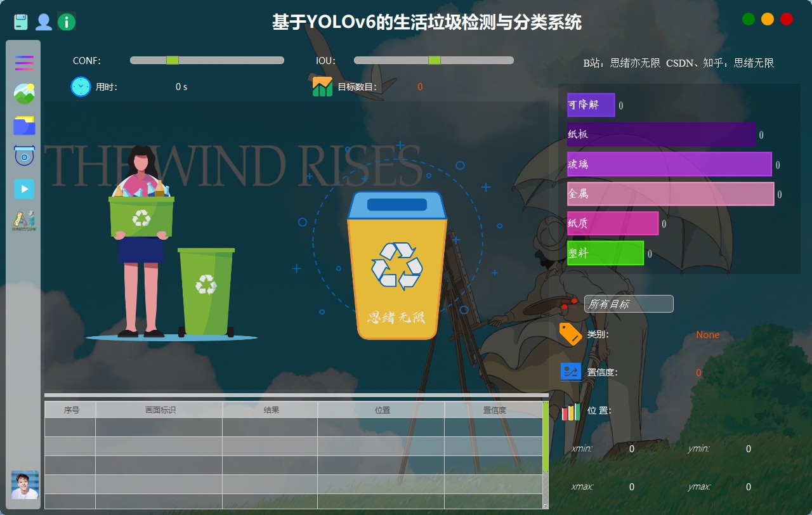The width and height of the screenshot is (812, 515).
Task: Adjust the IOU slider handle
Action: pyautogui.click(x=435, y=60)
